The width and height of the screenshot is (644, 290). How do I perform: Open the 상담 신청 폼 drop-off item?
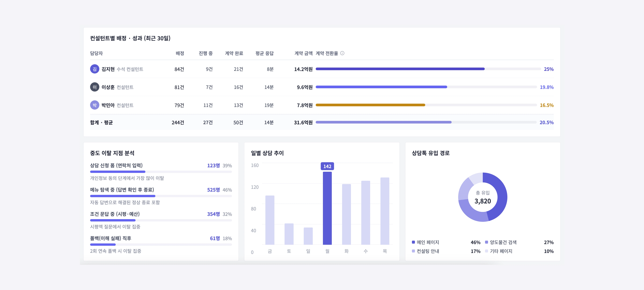point(161,172)
